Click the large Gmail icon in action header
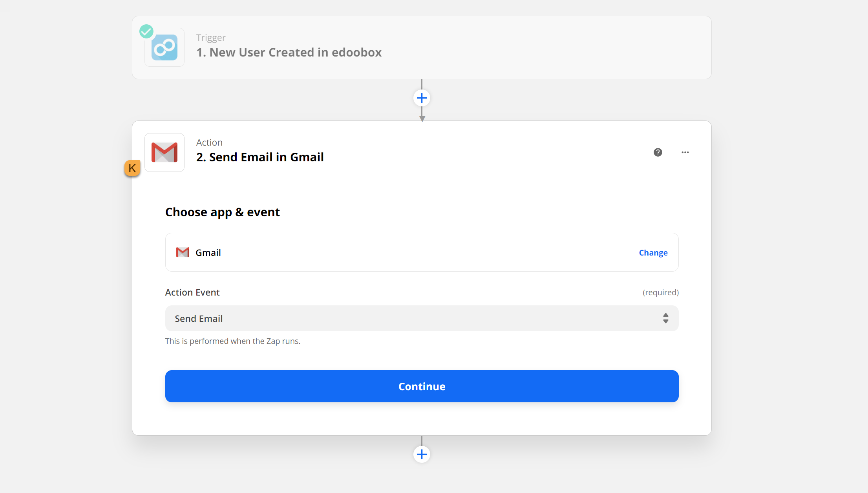This screenshot has width=868, height=493. point(164,152)
